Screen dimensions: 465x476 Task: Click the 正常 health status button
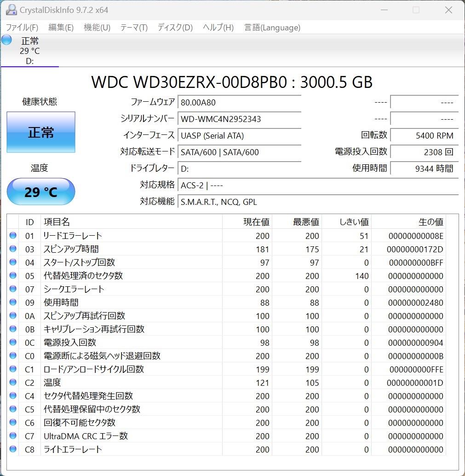point(40,132)
